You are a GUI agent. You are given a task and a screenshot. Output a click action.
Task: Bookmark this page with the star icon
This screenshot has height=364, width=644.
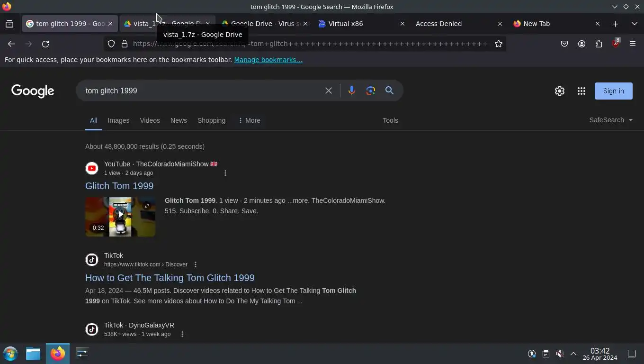click(499, 44)
